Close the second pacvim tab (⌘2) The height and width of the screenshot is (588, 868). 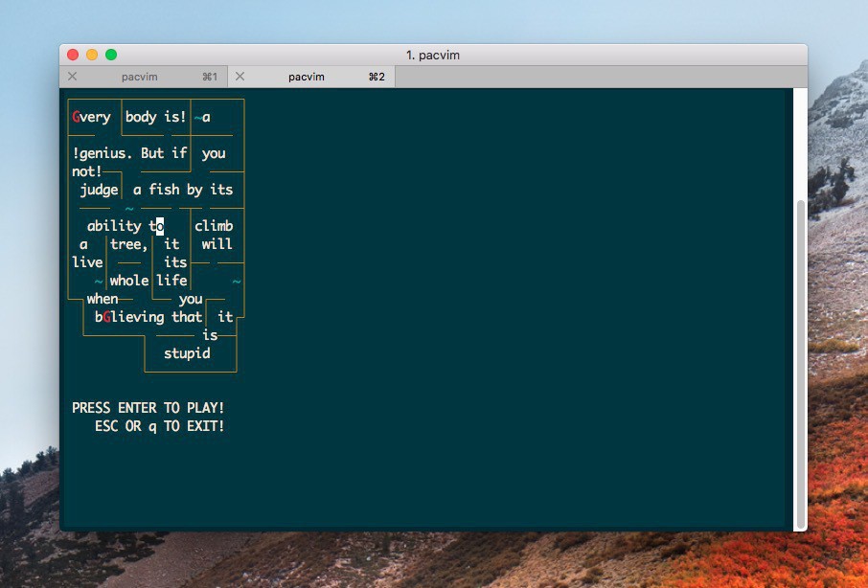point(240,77)
